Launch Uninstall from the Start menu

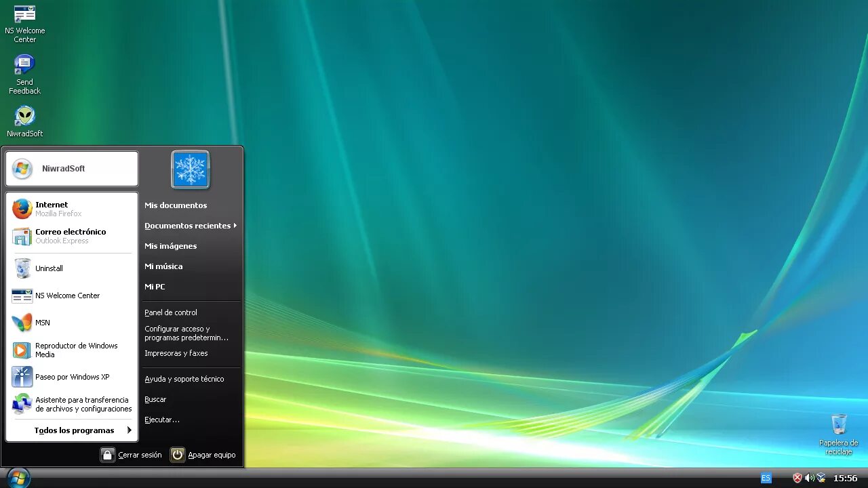[x=72, y=268]
